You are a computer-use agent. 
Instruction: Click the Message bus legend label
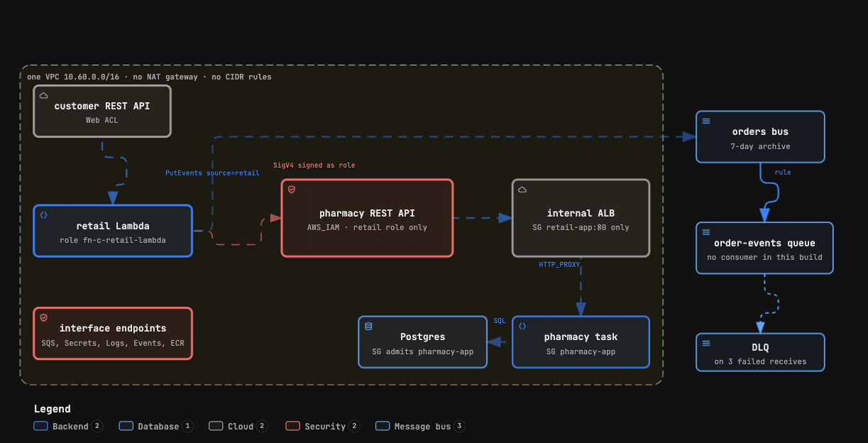click(x=422, y=427)
